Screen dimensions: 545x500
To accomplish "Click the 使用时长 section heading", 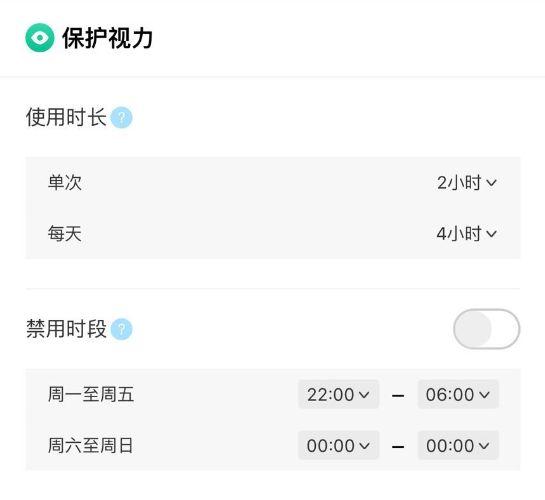I will click(66, 117).
